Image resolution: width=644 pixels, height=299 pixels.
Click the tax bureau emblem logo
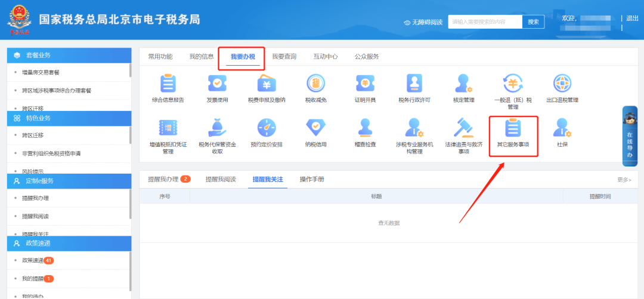coord(19,20)
